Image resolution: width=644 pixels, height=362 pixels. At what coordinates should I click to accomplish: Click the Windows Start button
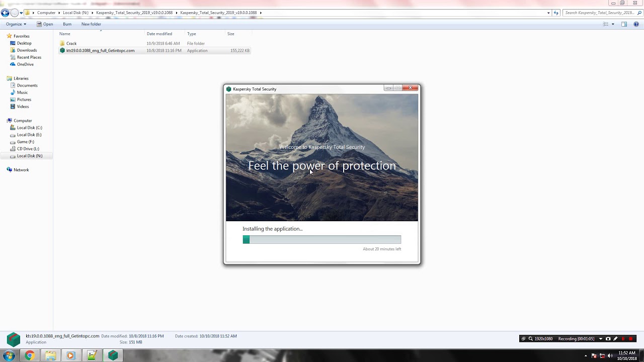(9, 355)
